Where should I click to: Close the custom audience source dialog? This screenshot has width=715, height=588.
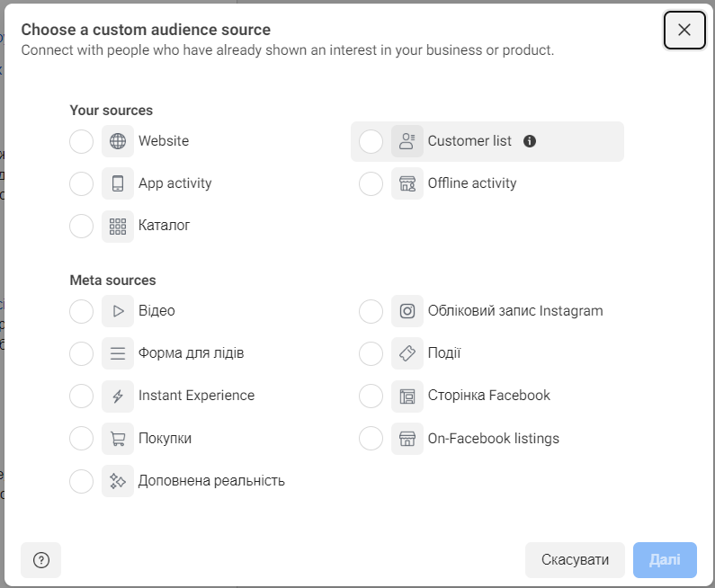point(684,30)
